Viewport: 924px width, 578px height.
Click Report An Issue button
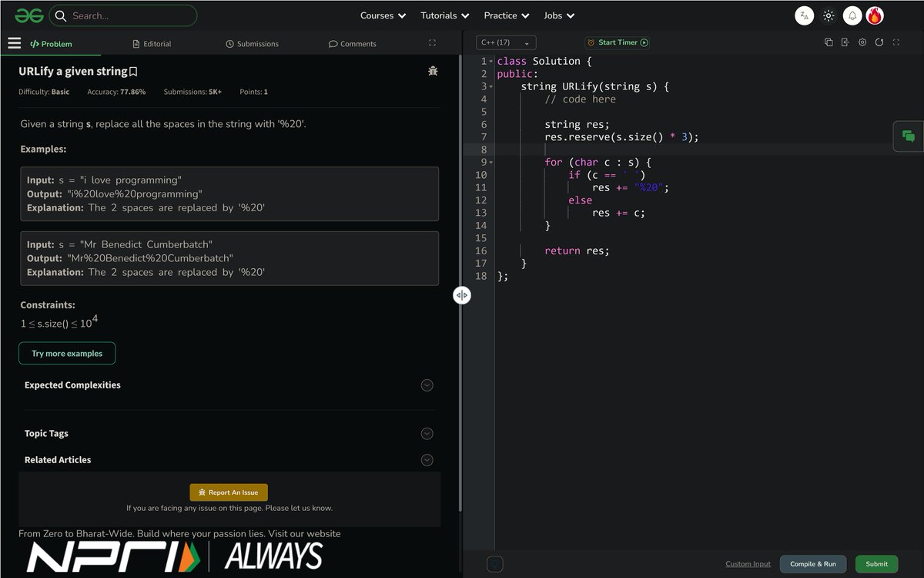pyautogui.click(x=229, y=492)
